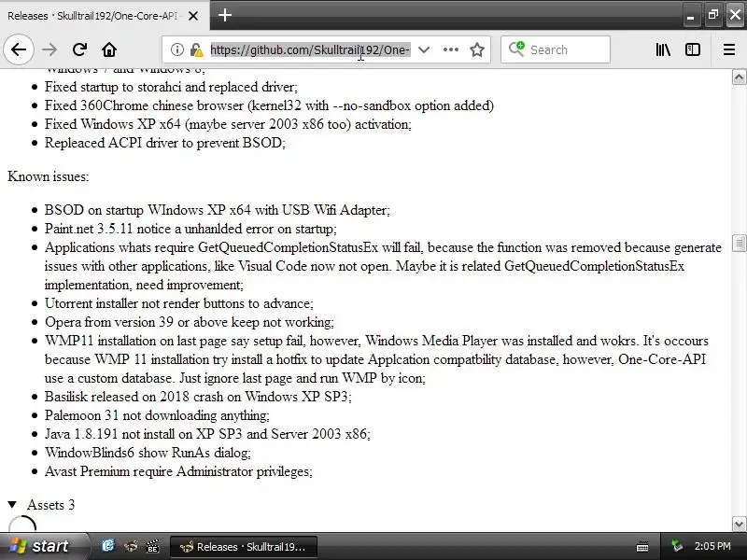Open the media clapperboard quick launch icon
Image resolution: width=747 pixels, height=560 pixels.
click(x=152, y=546)
